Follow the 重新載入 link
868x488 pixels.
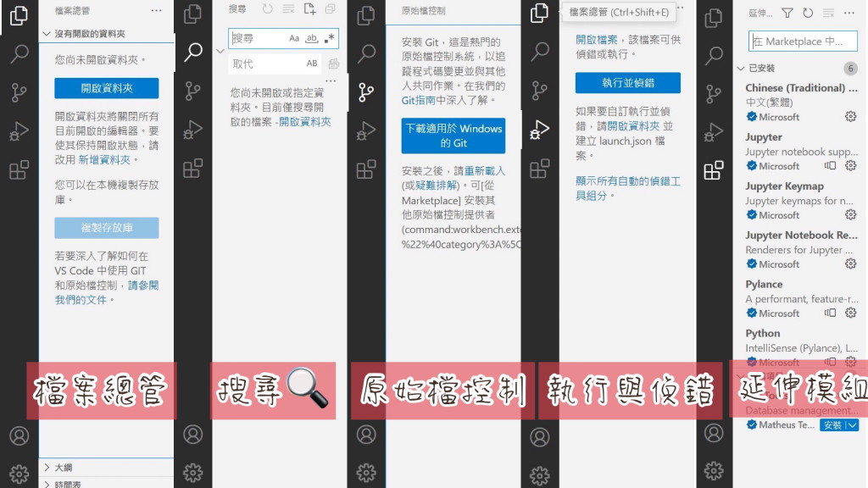tap(485, 170)
